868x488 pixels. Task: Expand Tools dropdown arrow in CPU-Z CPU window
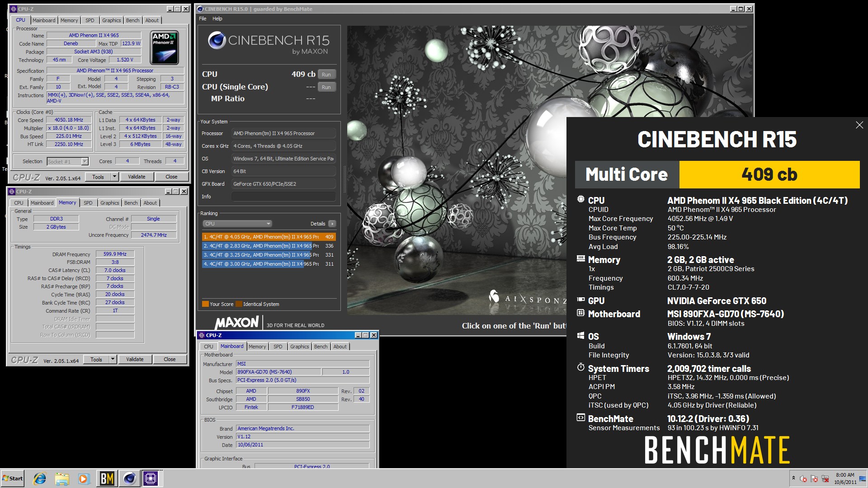[x=114, y=177]
